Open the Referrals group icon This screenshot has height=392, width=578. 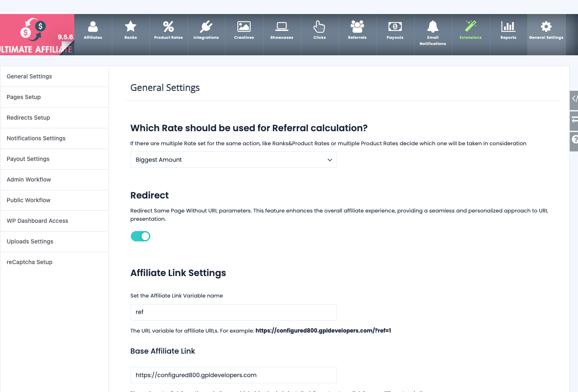pos(357,26)
